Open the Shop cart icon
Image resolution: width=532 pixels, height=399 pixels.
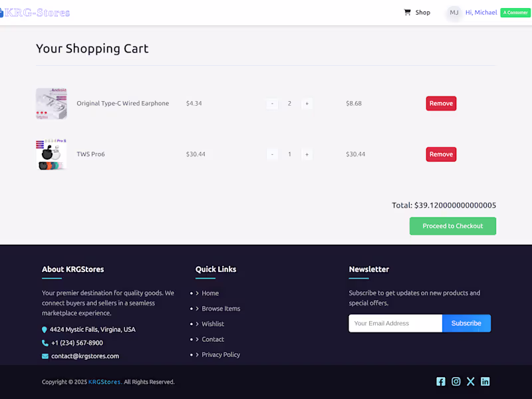408,12
